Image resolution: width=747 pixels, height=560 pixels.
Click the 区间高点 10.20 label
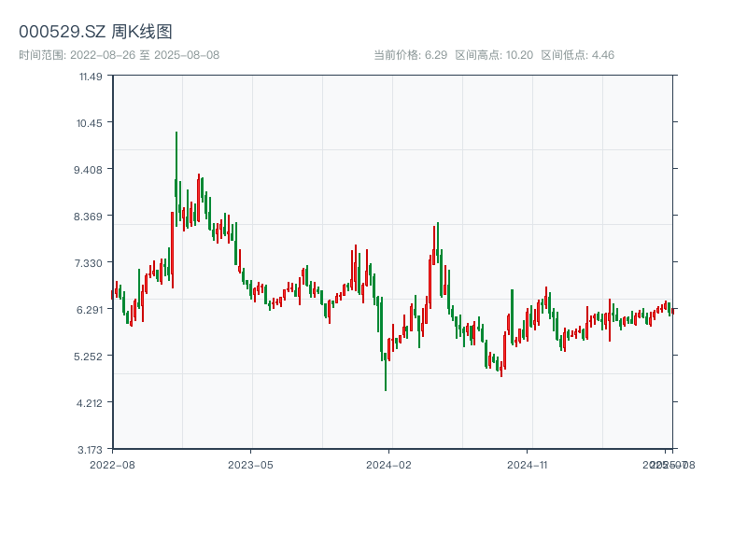pos(494,55)
